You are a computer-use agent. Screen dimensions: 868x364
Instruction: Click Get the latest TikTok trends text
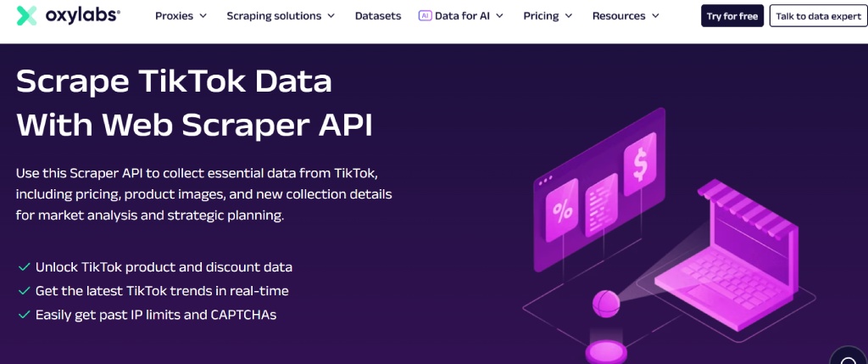click(x=162, y=291)
